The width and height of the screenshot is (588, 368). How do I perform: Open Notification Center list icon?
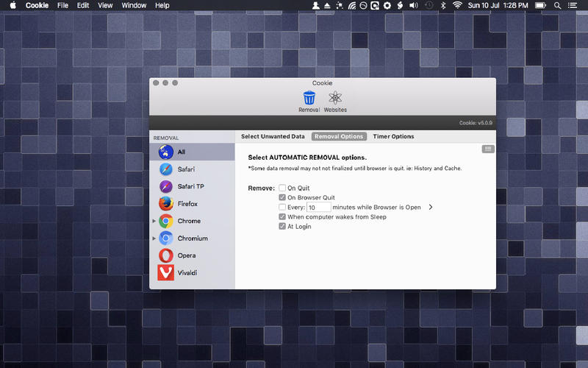pyautogui.click(x=573, y=5)
